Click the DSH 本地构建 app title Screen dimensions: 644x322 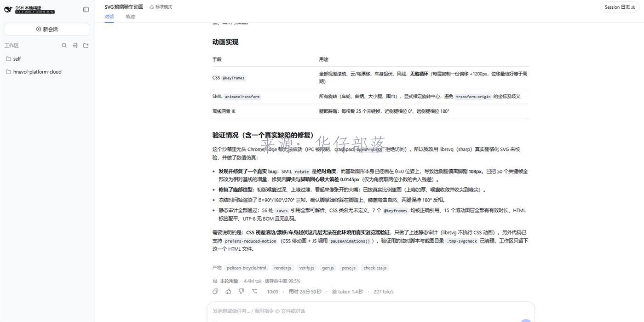[x=29, y=8]
